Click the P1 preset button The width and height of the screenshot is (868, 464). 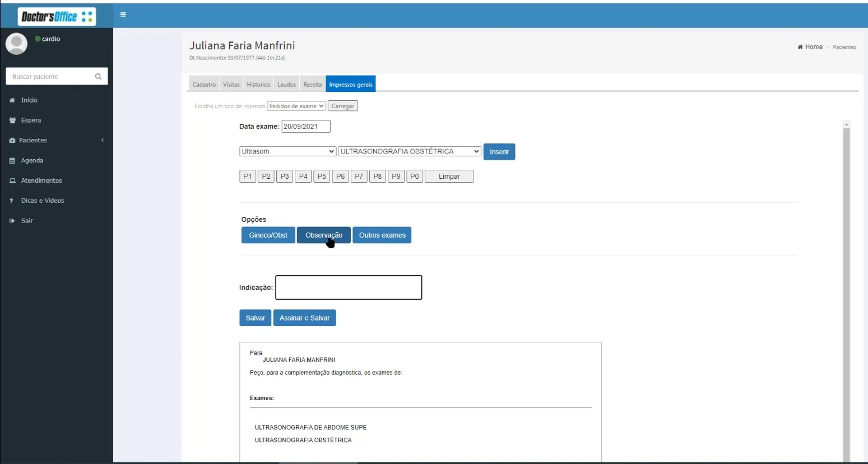pos(248,177)
